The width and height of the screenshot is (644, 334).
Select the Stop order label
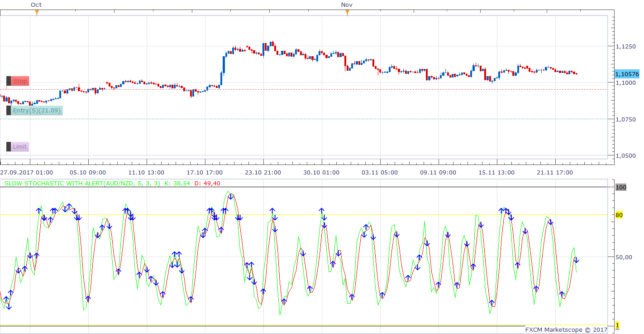(20, 81)
